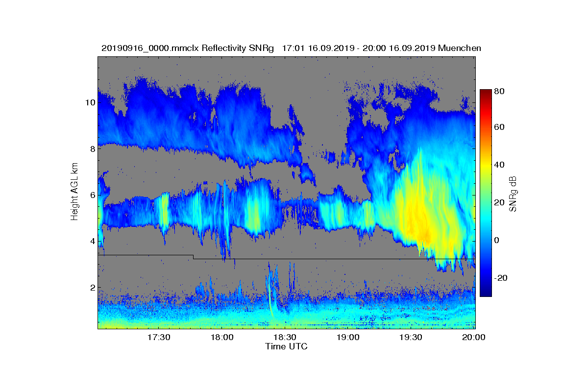Screen dimensions: 588x392
Task: Pick the dark blue bottom of colorbar
Action: click(486, 293)
